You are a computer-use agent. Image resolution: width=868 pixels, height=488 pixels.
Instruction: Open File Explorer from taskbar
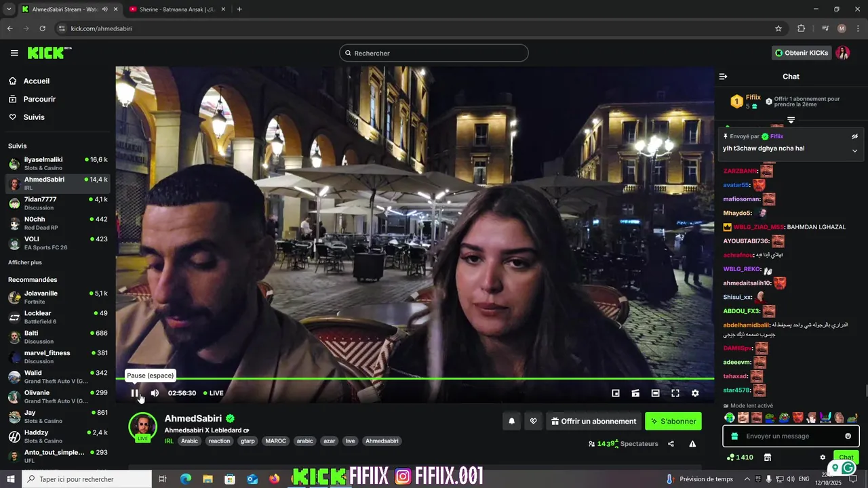[208, 479]
